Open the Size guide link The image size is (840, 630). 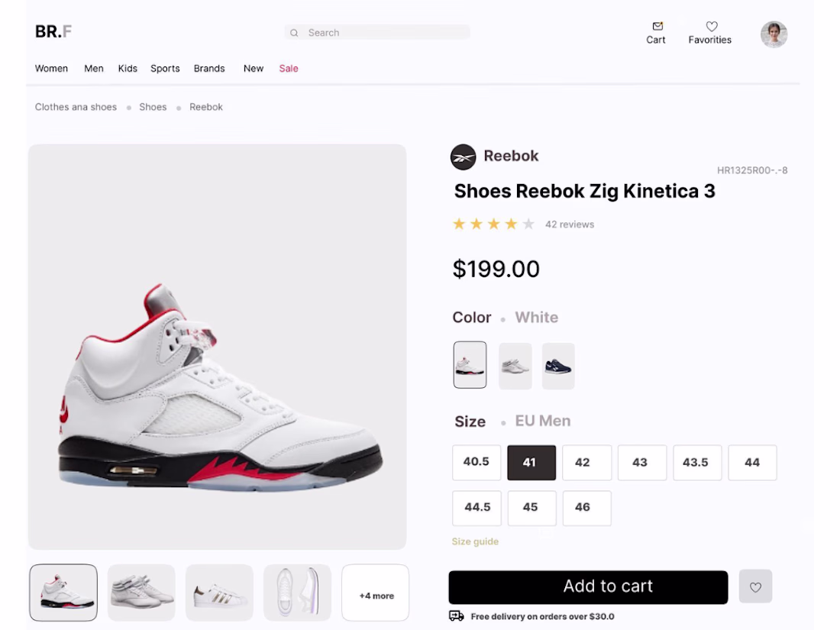[475, 542]
